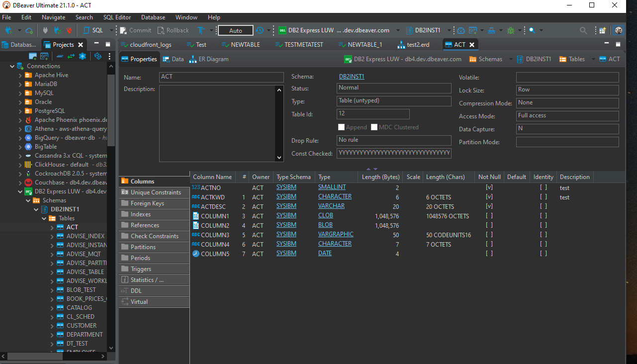Open the Git clone toolbar icon
Screen dimensions: 637x364
pos(472,30)
